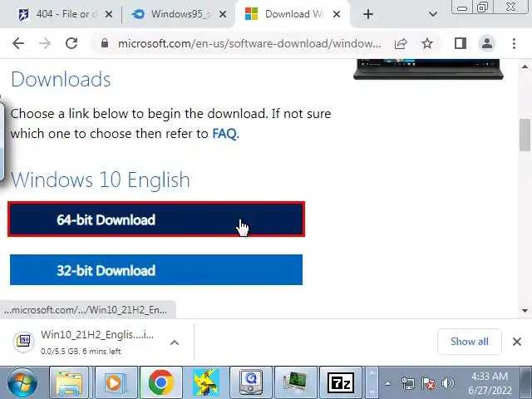Select the Windows 10 English heading
The width and height of the screenshot is (532, 399).
pos(101,180)
